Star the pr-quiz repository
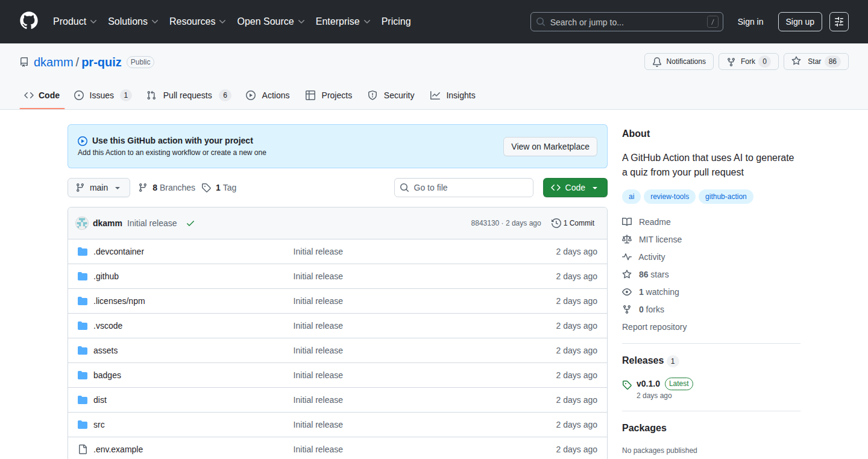This screenshot has height=459, width=868. (816, 62)
